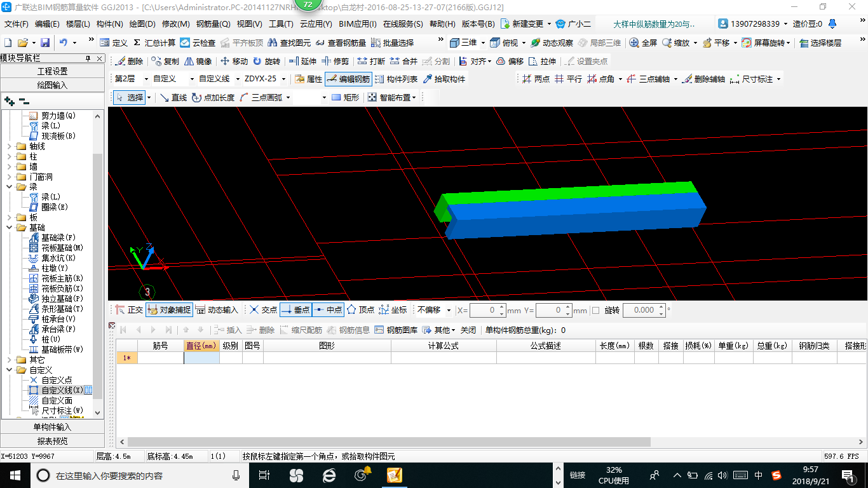
Task: Open the 帮助(H) menu
Action: click(442, 24)
